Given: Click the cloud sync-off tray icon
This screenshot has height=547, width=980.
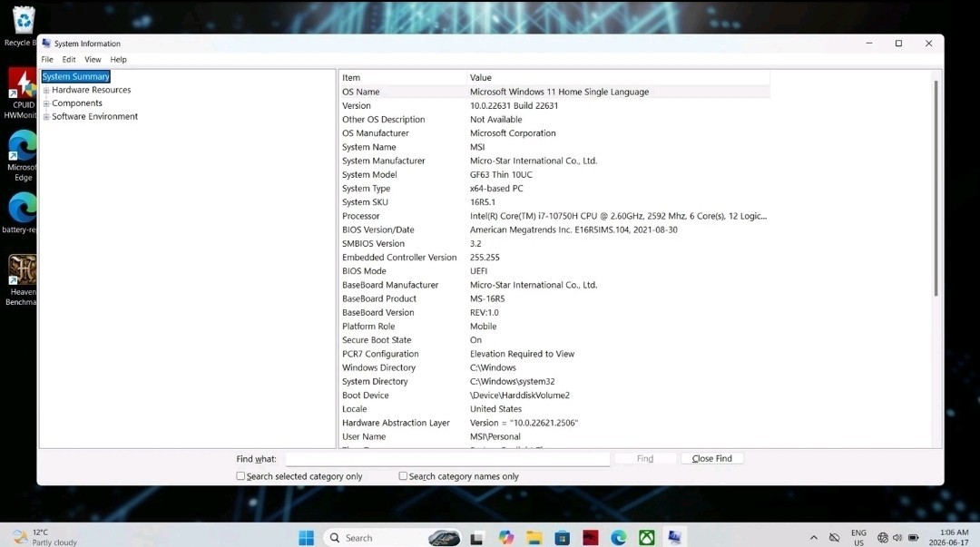Looking at the screenshot, I should [834, 537].
